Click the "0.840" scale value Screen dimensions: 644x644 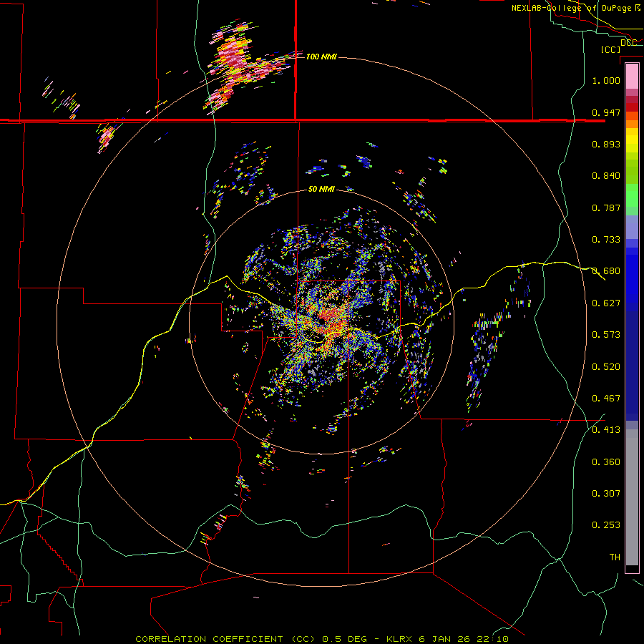click(x=606, y=176)
